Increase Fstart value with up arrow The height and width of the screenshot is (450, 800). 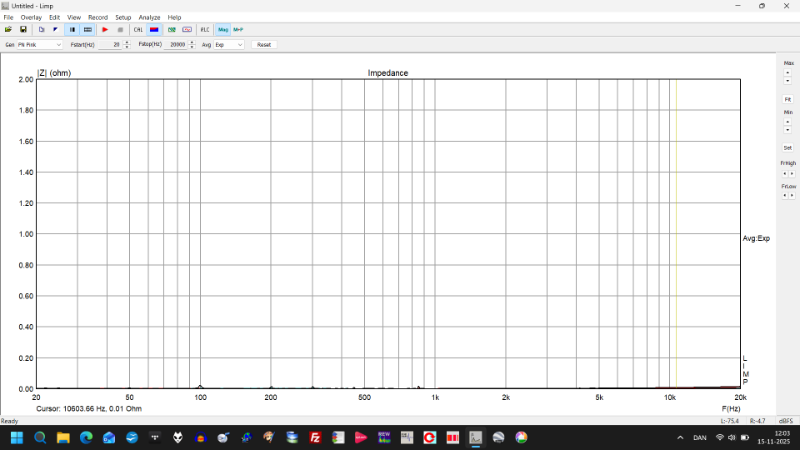(x=127, y=43)
